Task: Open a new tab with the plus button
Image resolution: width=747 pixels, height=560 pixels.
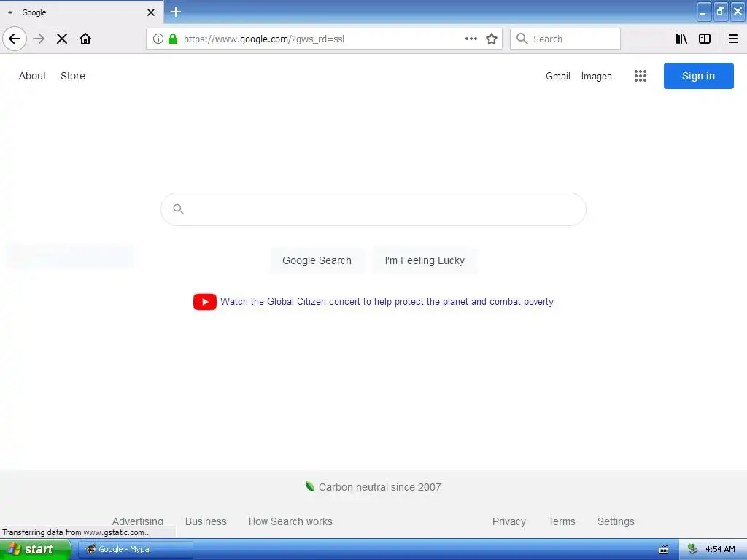Action: coord(176,12)
